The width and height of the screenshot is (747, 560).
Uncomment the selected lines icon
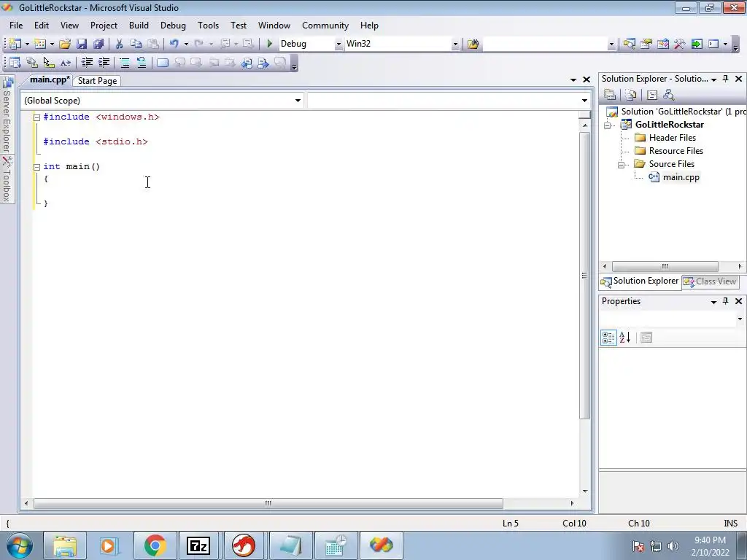pyautogui.click(x=142, y=63)
